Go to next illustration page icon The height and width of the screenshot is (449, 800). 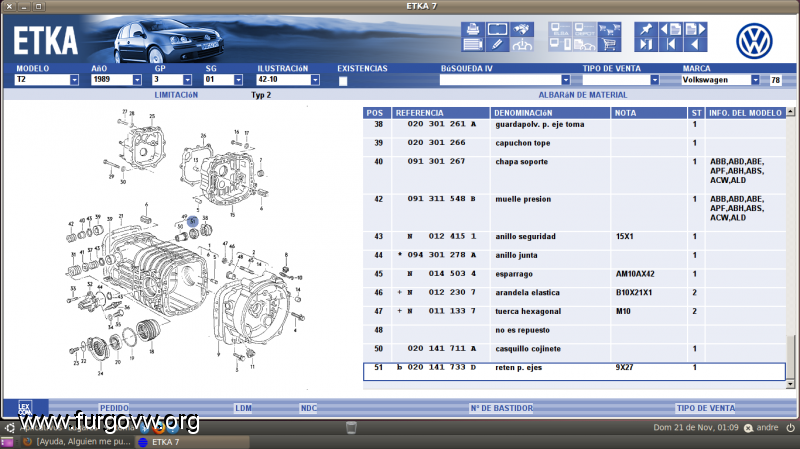695,29
